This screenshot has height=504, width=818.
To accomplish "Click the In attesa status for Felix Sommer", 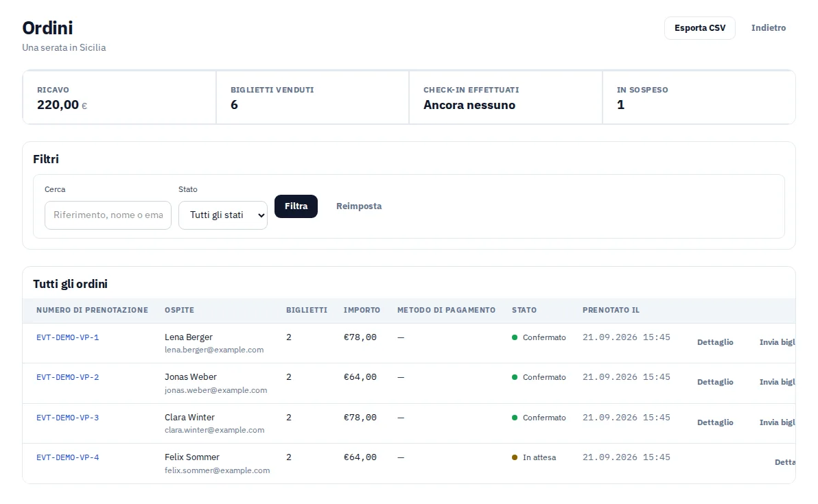I will click(534, 457).
